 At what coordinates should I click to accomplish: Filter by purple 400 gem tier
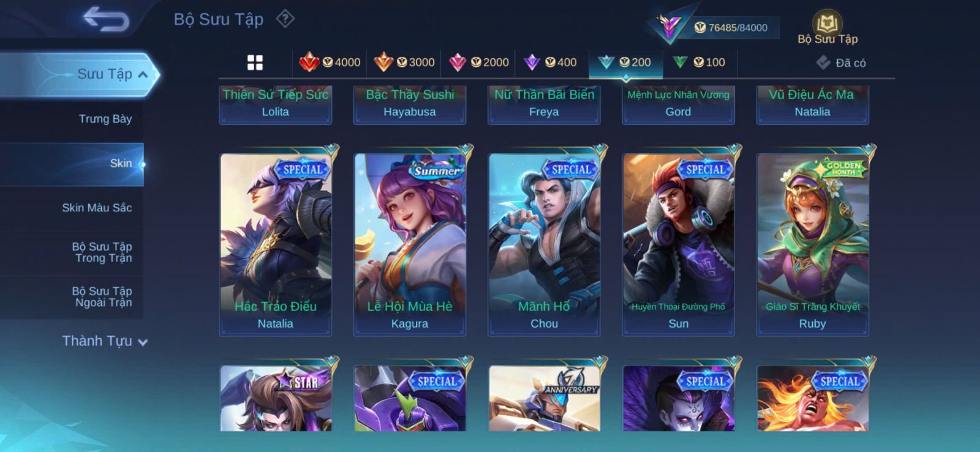[x=551, y=62]
